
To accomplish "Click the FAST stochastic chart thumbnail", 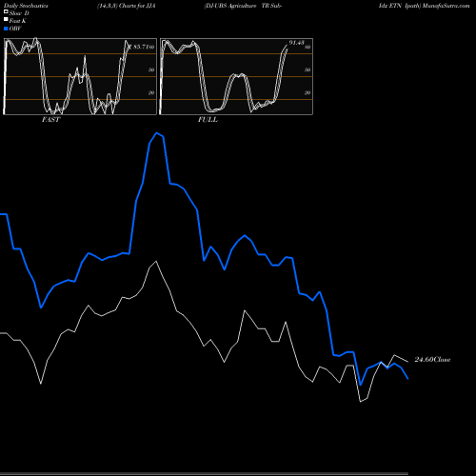I will [x=80, y=76].
